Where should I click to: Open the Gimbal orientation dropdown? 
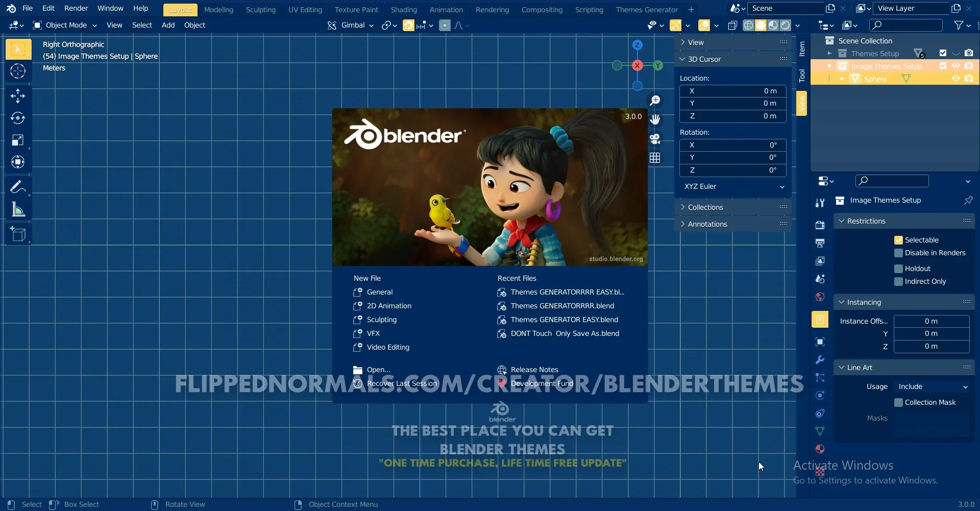(350, 25)
